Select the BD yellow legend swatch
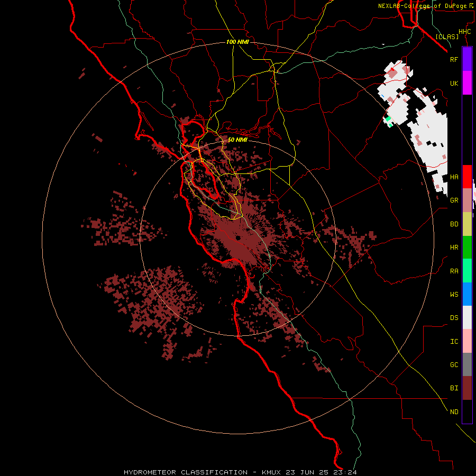The image size is (476, 476). tap(467, 224)
